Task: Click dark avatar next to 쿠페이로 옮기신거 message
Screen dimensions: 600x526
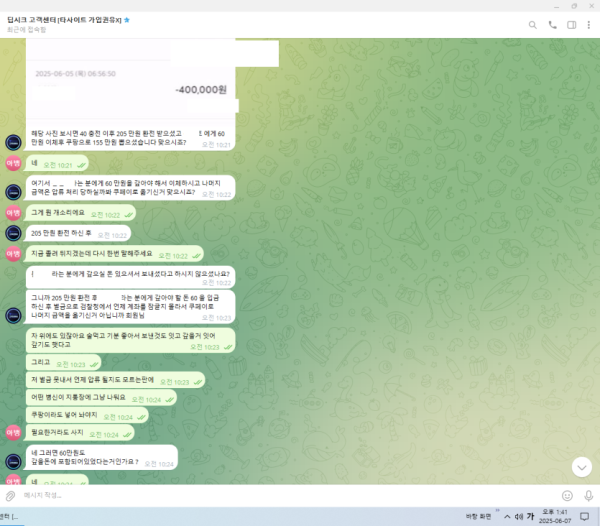Action: [x=13, y=192]
